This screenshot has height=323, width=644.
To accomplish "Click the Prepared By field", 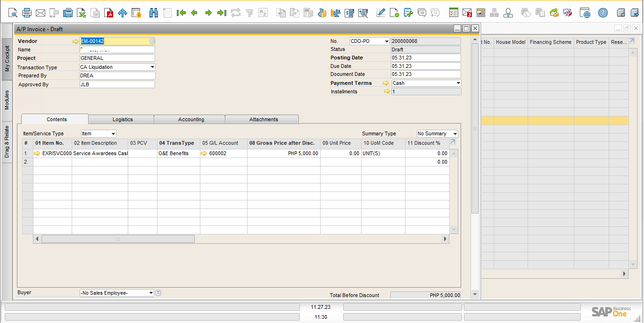I will tap(117, 76).
